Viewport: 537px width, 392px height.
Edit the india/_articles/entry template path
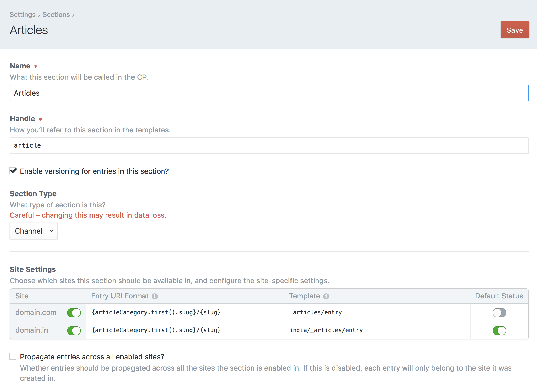(326, 330)
